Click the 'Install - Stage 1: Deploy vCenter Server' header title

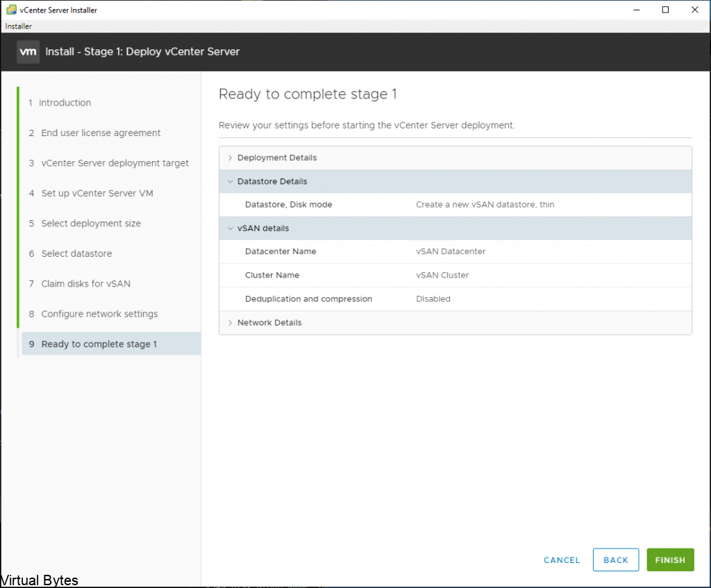click(142, 51)
